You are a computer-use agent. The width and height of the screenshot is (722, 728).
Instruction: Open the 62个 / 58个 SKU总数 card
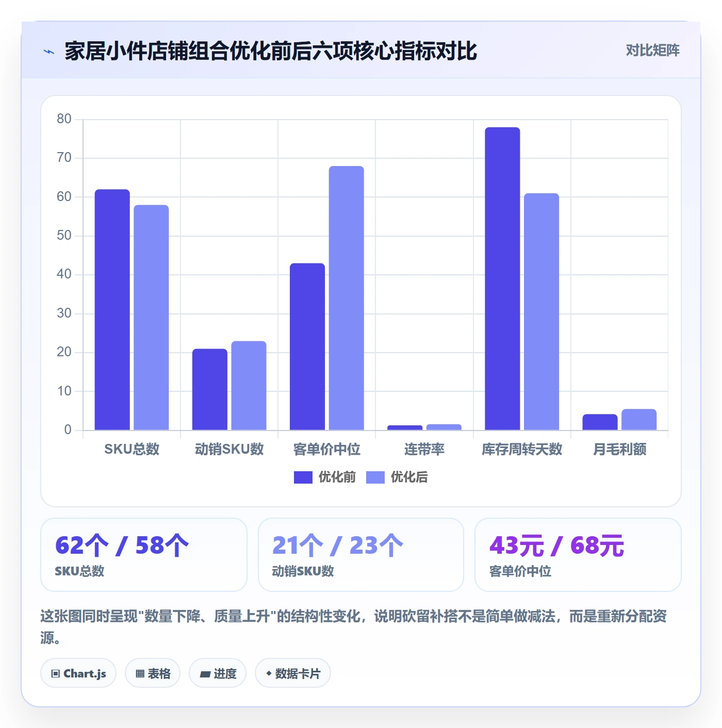(x=144, y=555)
